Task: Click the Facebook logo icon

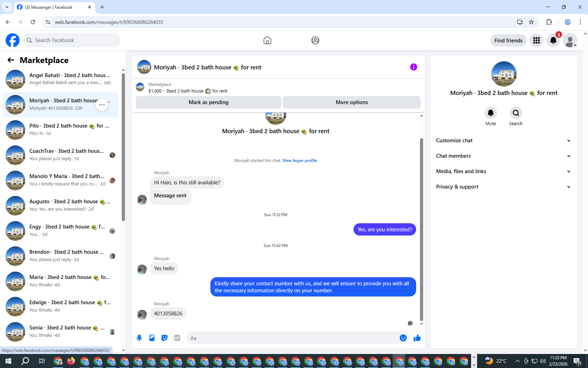Action: [13, 40]
